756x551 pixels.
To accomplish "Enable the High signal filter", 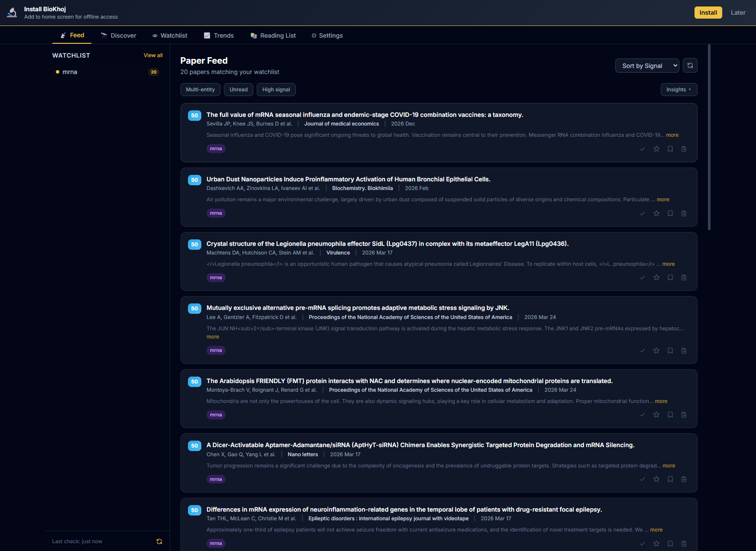I will coord(276,90).
